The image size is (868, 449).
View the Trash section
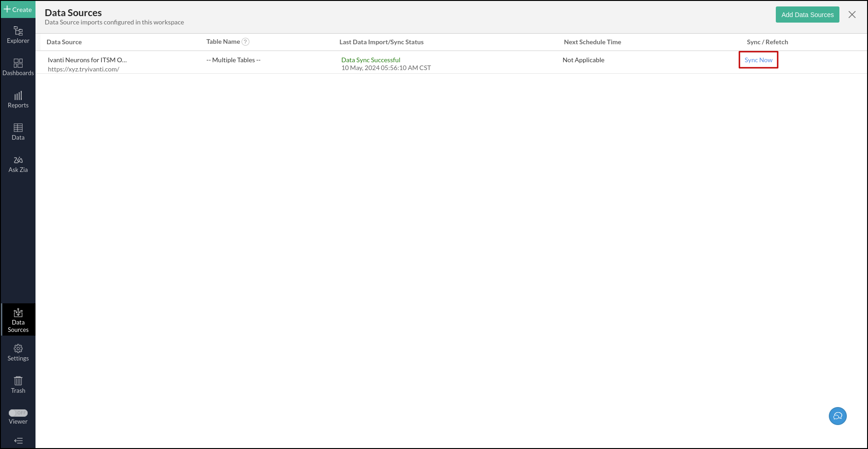(x=18, y=384)
